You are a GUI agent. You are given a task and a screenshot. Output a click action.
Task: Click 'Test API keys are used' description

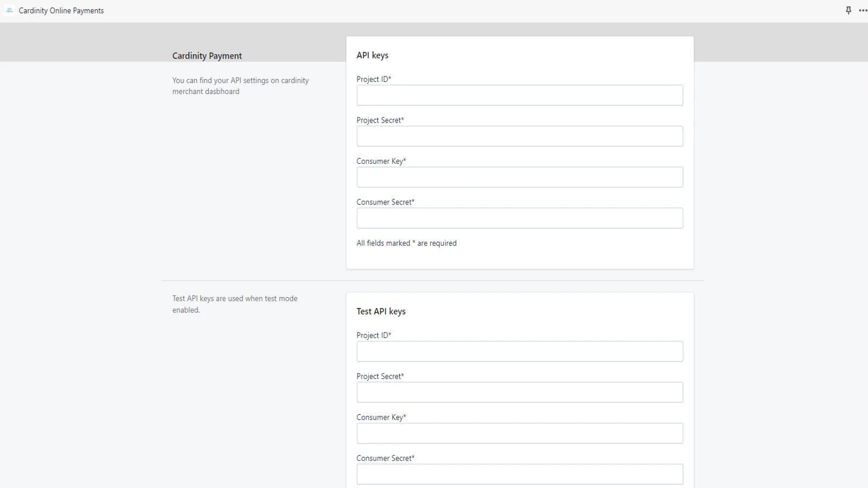235,304
